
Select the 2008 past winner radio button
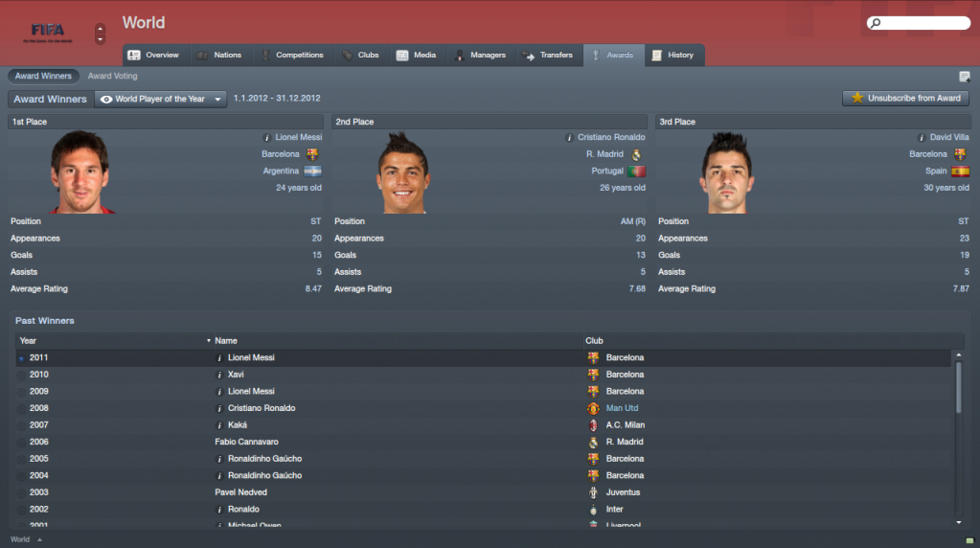click(21, 409)
